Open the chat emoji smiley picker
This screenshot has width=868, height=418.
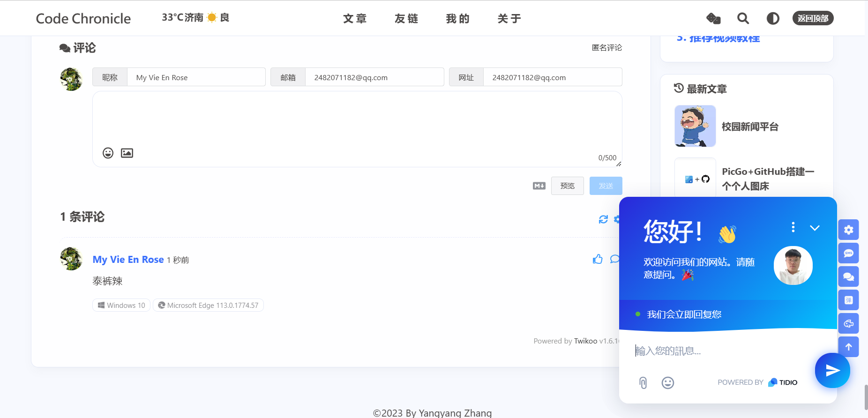(x=668, y=383)
